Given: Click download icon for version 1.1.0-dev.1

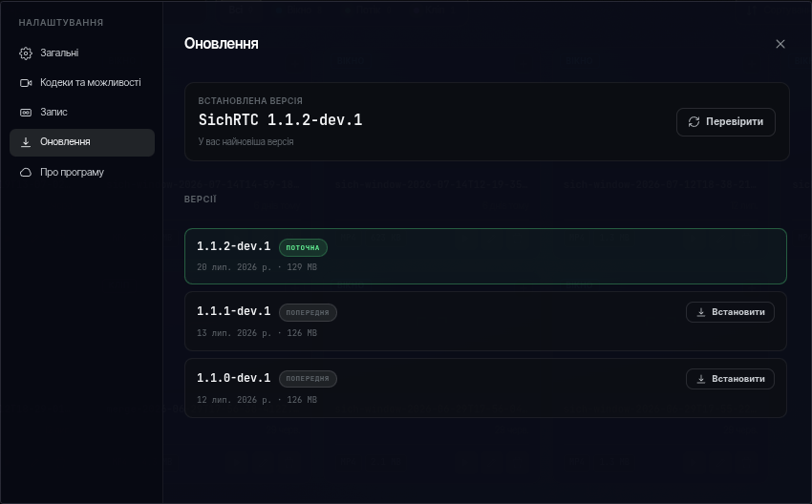Looking at the screenshot, I should (701, 379).
